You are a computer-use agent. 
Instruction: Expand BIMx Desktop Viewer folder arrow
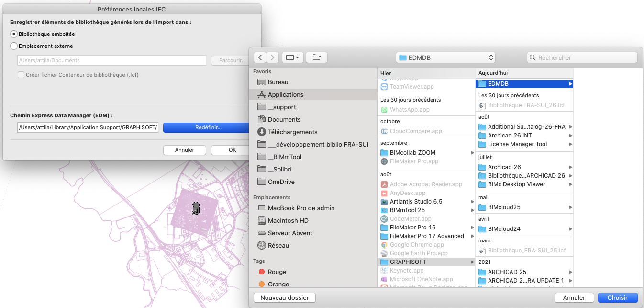[x=570, y=184]
